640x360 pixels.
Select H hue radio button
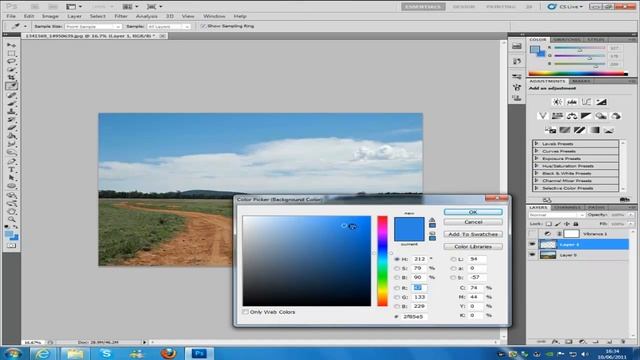397,259
